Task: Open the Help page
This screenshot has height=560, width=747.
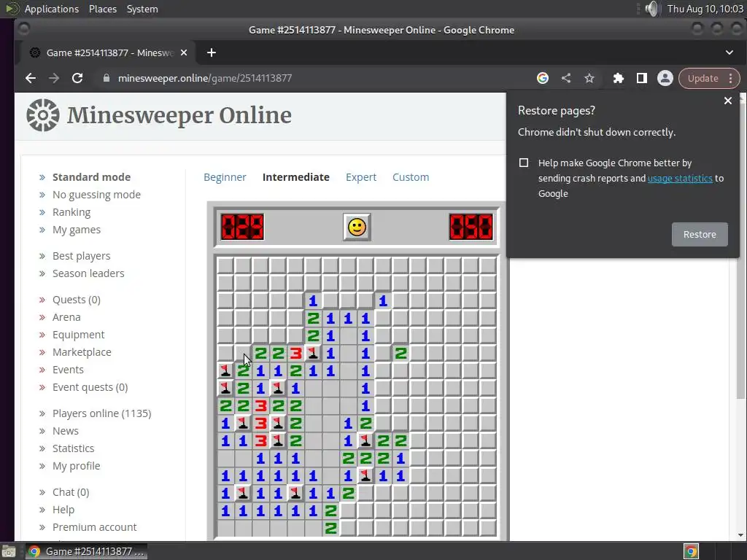Action: 63,510
